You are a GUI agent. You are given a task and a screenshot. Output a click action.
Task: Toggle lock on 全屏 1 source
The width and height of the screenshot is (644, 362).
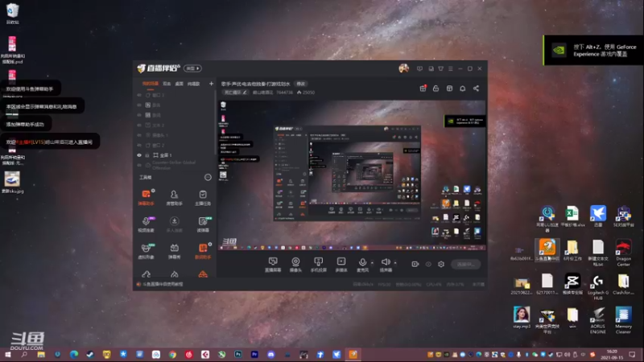147,155
